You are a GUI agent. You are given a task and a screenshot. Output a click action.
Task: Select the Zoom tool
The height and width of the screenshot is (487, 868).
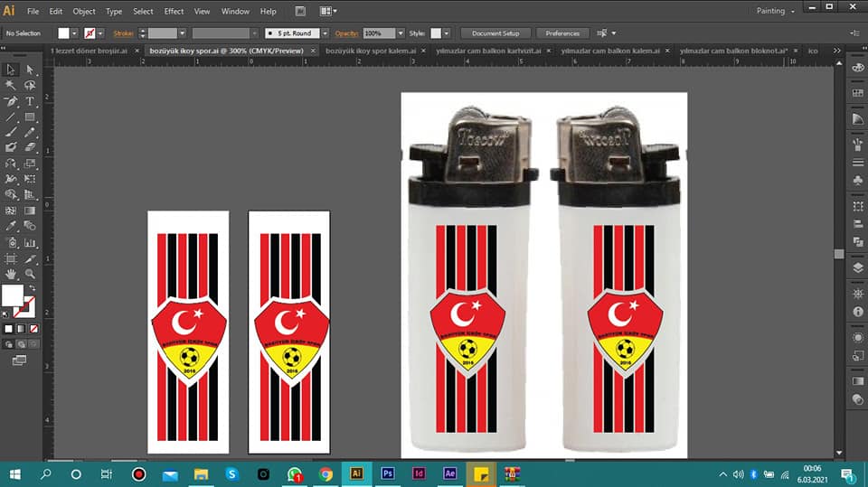[x=29, y=274]
